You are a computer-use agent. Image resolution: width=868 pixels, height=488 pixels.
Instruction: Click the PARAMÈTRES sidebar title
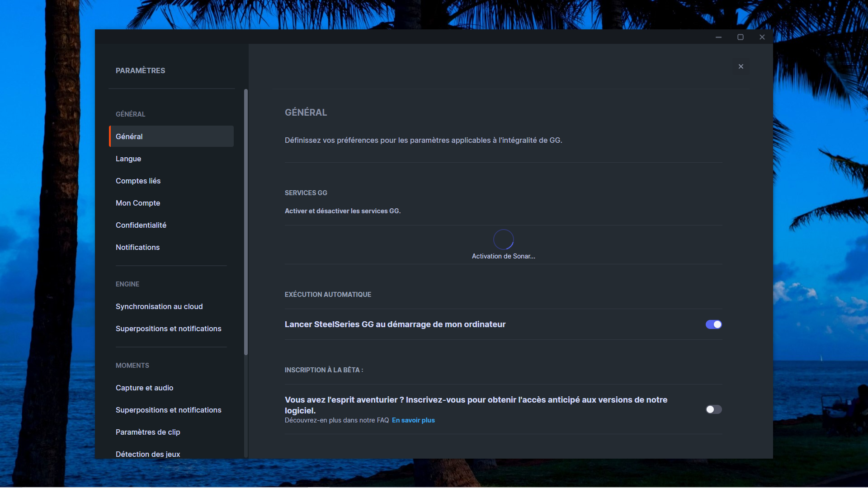click(x=140, y=70)
